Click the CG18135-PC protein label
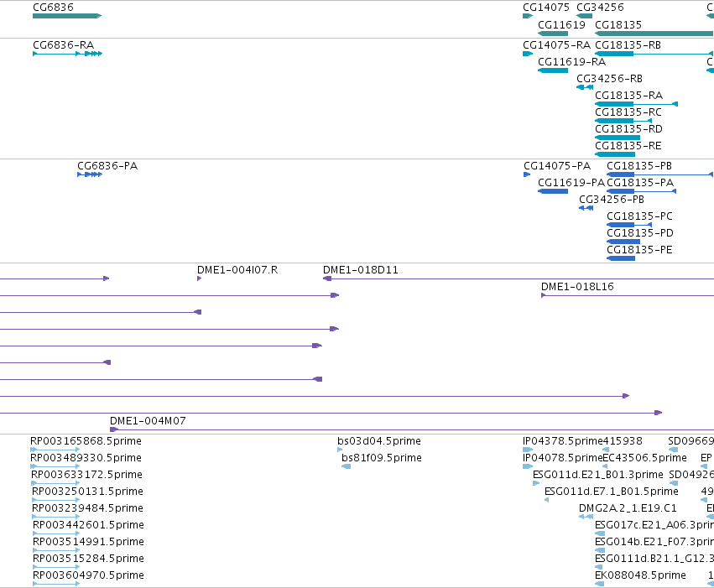The height and width of the screenshot is (588, 714). click(639, 216)
